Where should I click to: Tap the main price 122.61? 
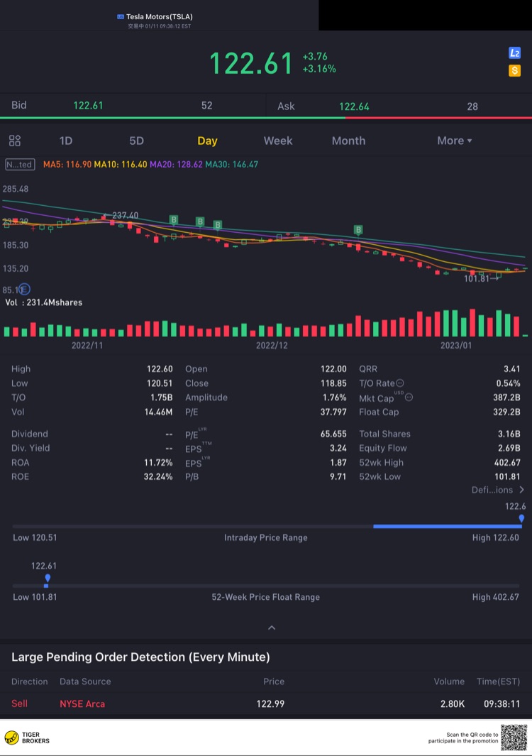point(251,63)
